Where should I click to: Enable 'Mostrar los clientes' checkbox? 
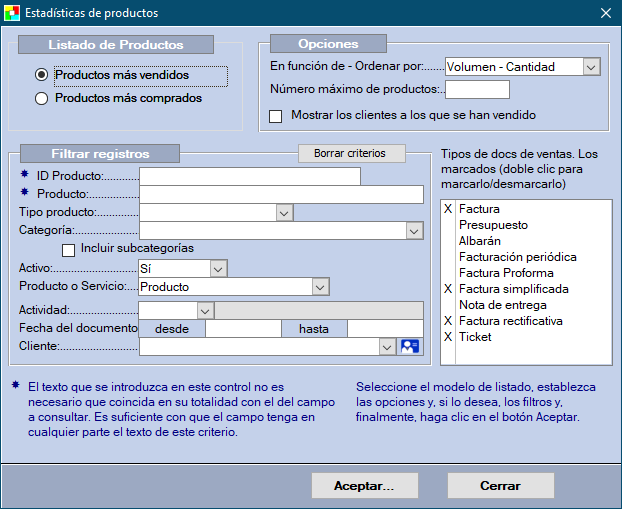pyautogui.click(x=277, y=116)
